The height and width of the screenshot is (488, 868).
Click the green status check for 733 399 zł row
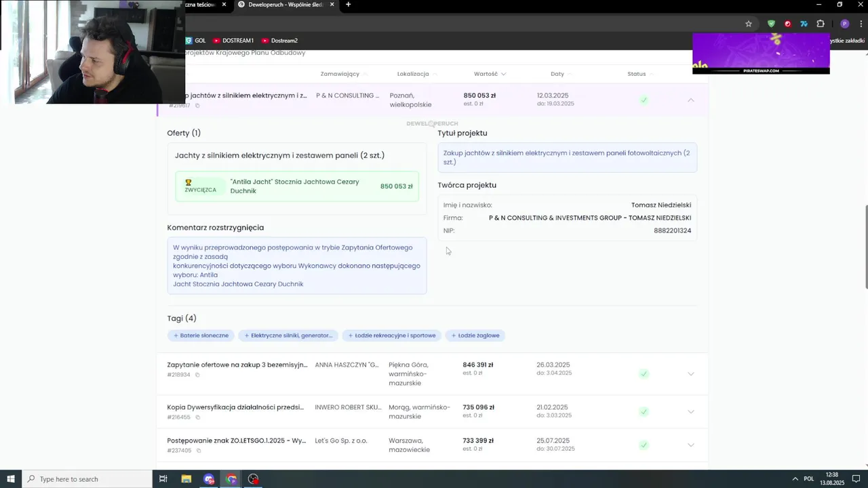pos(644,445)
